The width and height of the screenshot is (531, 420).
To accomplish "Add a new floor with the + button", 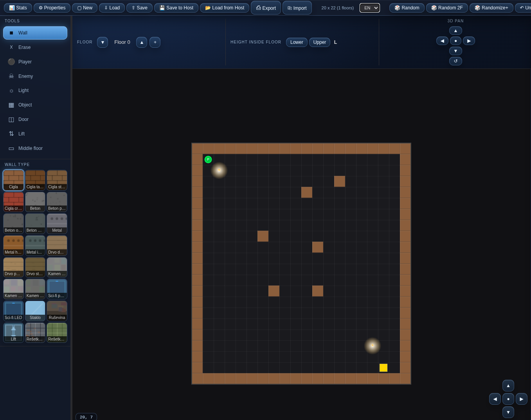I will 155,42.
